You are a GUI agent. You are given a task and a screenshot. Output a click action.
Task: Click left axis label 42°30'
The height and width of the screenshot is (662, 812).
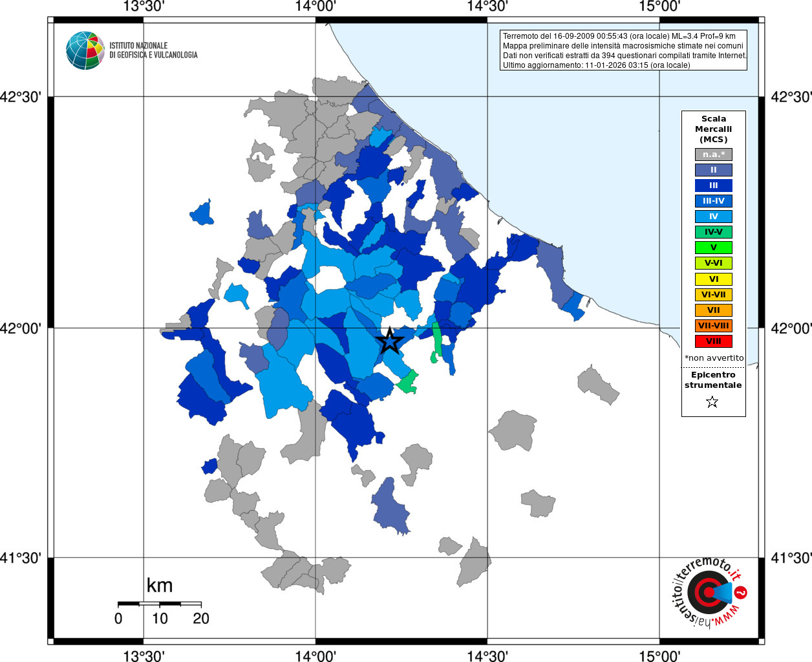point(21,97)
